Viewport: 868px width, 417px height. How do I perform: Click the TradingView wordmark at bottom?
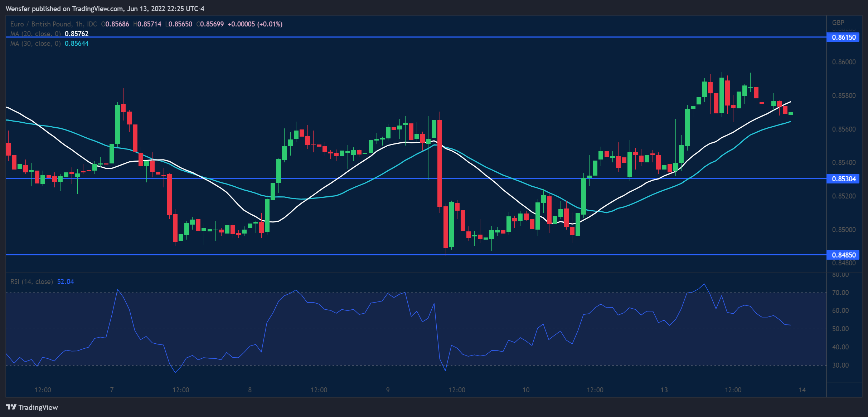click(x=38, y=407)
